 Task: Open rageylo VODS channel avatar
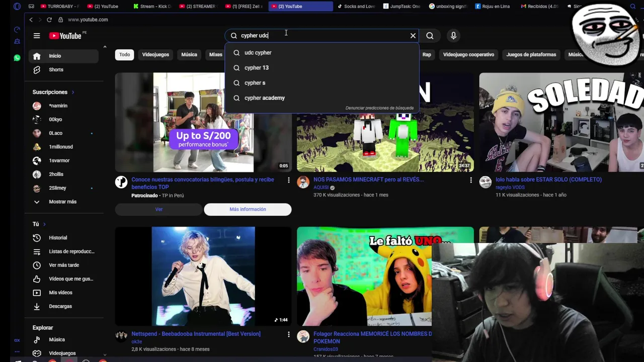pyautogui.click(x=485, y=182)
